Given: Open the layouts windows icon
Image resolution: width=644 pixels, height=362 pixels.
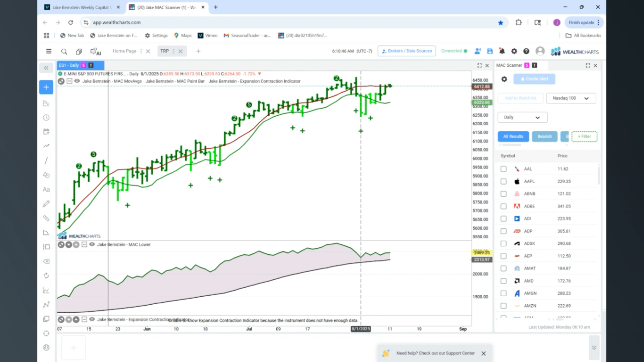Looking at the screenshot, I should tap(79, 51).
